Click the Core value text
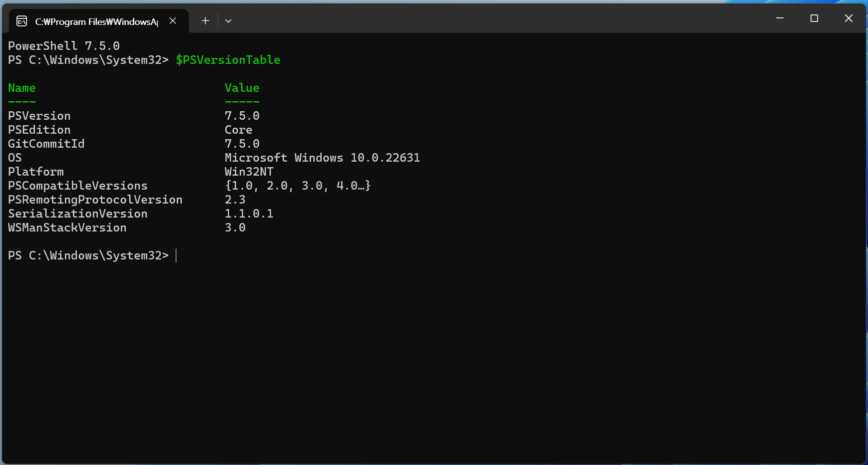868x465 pixels. [x=239, y=130]
